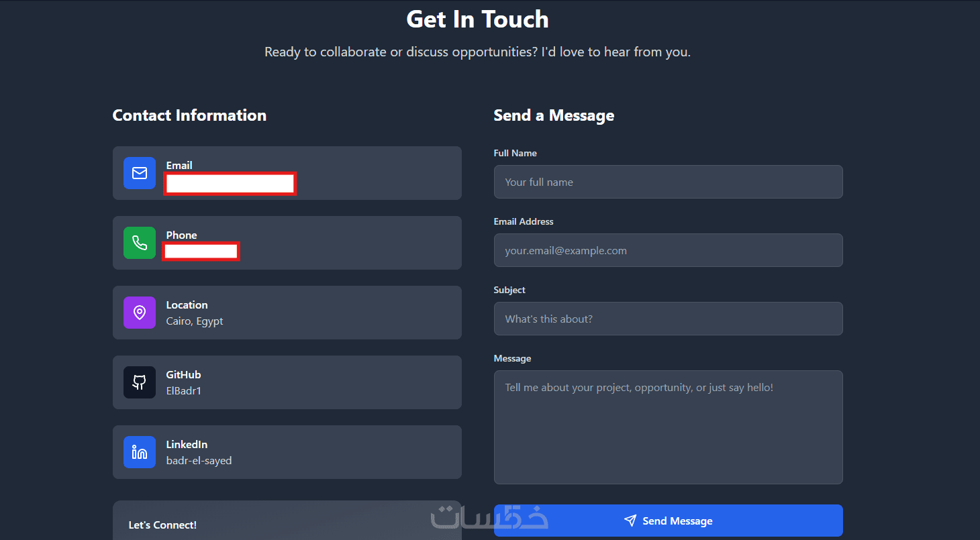
Task: Click the green Phone icon
Action: [140, 243]
